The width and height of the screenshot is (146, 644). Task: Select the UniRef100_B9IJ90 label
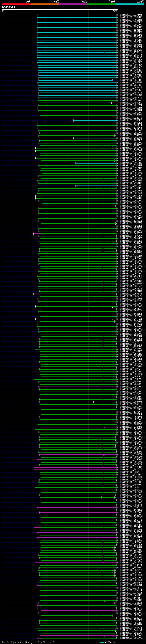pos(131,186)
